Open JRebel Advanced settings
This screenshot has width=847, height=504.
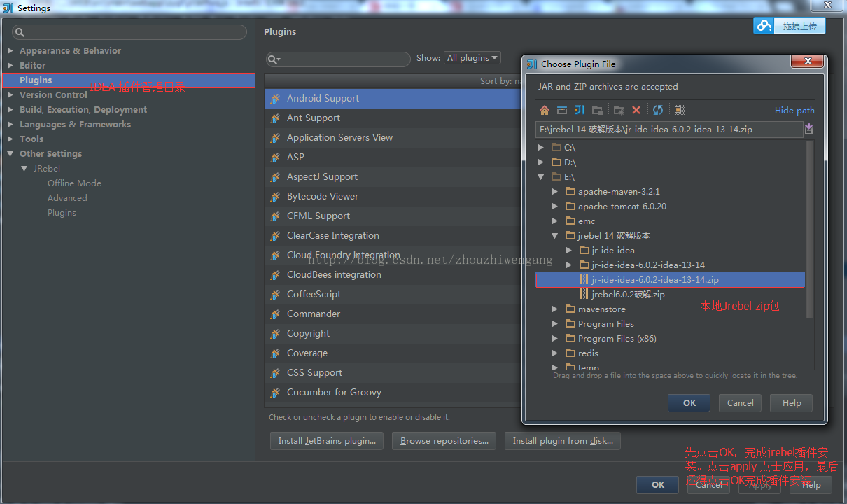pos(67,197)
